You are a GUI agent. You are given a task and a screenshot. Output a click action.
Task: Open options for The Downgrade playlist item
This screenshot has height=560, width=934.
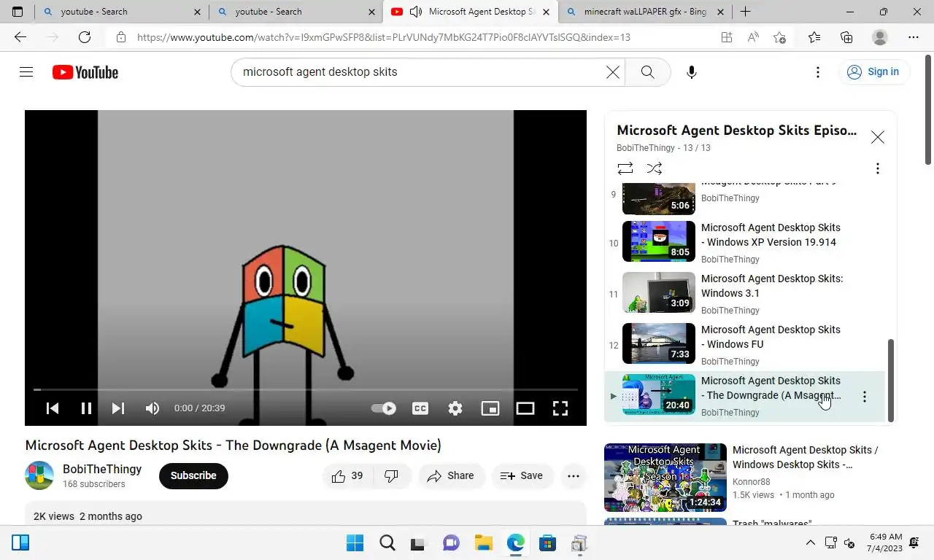[x=865, y=397]
